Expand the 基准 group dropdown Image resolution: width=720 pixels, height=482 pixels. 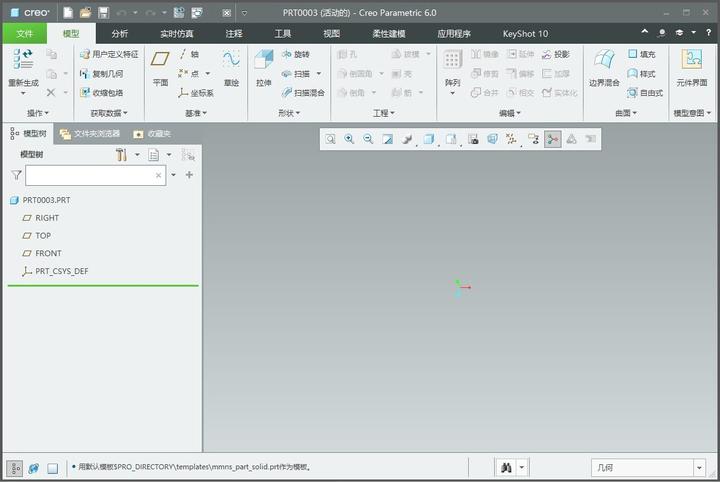point(196,113)
